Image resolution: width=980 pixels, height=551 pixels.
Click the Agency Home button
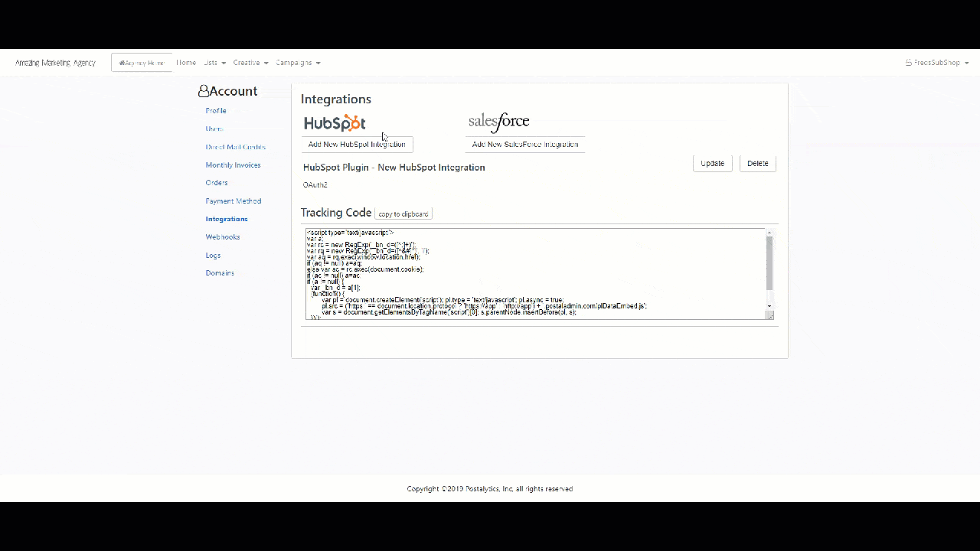tap(142, 63)
